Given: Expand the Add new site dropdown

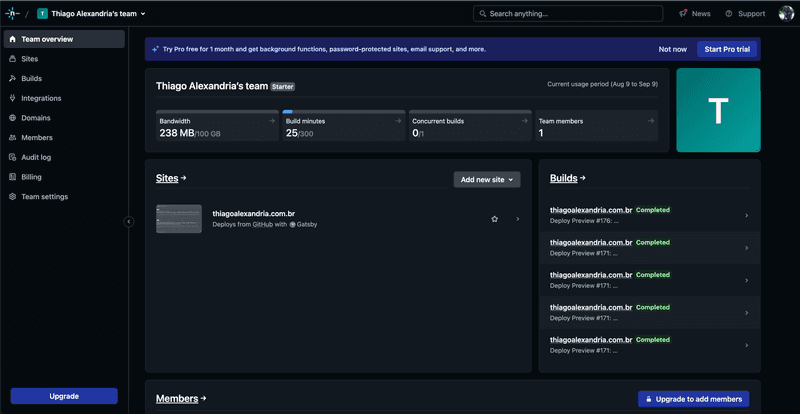Looking at the screenshot, I should [487, 180].
